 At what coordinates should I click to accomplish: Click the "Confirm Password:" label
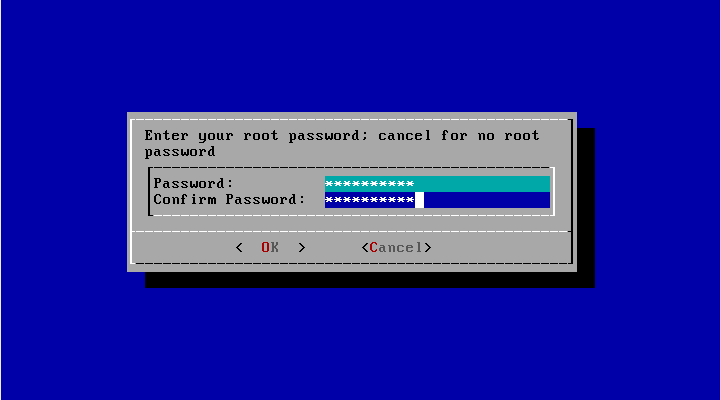(229, 200)
